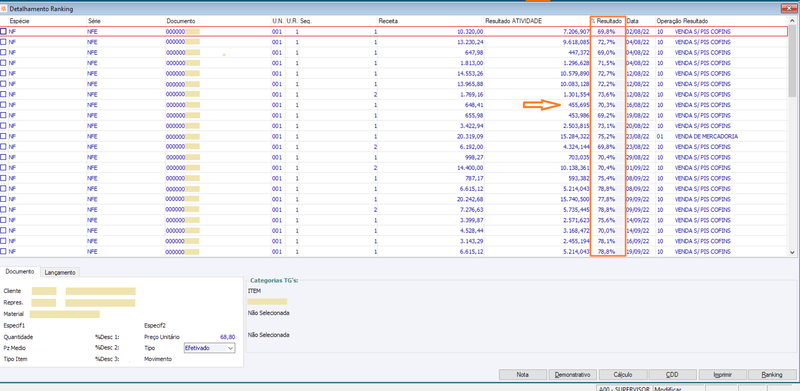Click the Ranking button
The image size is (800, 391).
[x=771, y=375]
